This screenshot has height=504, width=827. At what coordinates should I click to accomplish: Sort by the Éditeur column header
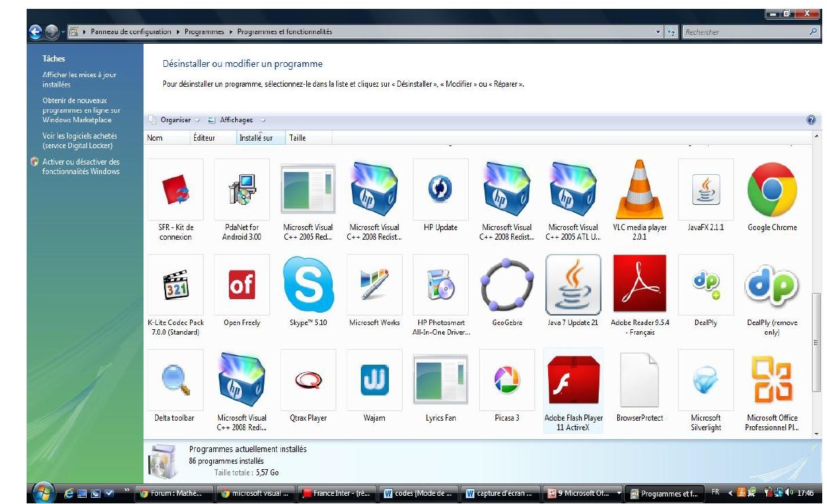pyautogui.click(x=213, y=138)
